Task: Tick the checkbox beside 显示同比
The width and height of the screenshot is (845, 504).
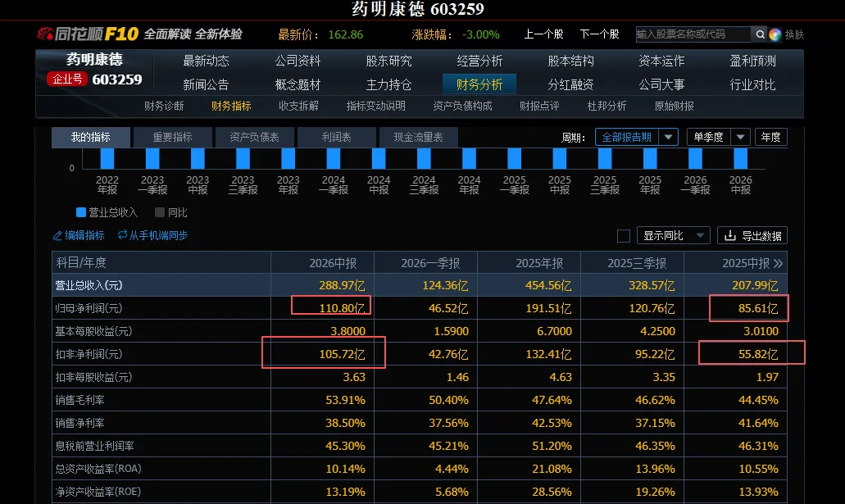Action: point(624,235)
